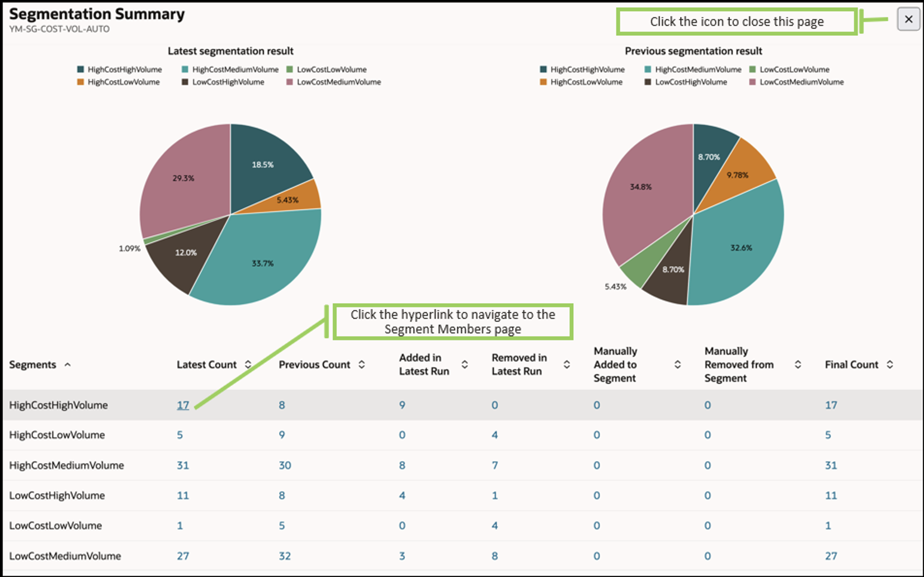
Task: Open the sort control on Final Count column
Action: tap(889, 364)
